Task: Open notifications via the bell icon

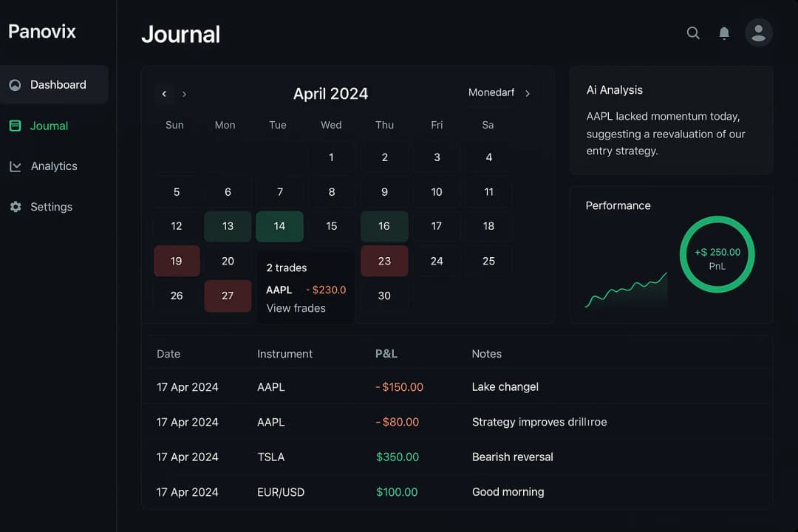Action: [x=724, y=33]
